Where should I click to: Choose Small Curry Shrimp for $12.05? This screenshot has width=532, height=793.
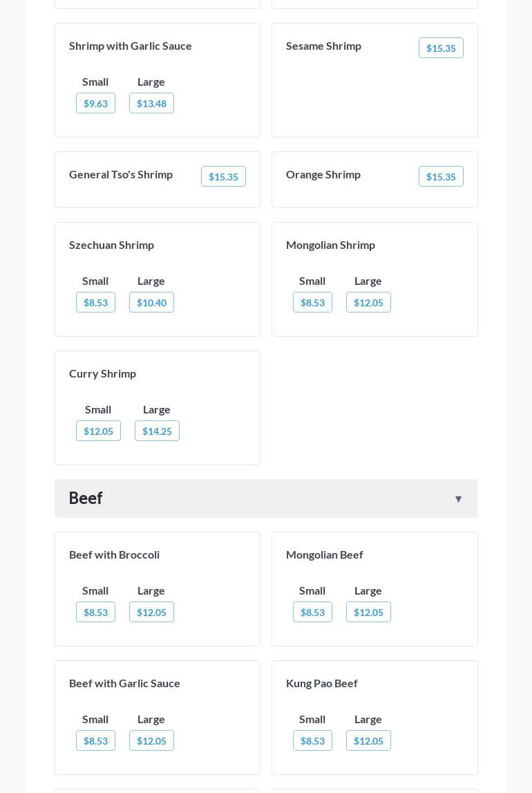pos(98,431)
